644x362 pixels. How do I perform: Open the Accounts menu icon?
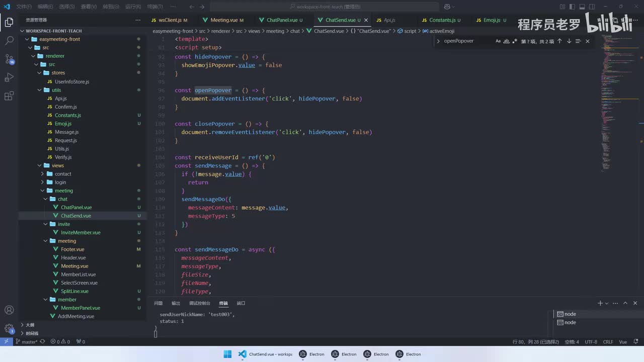(x=9, y=310)
